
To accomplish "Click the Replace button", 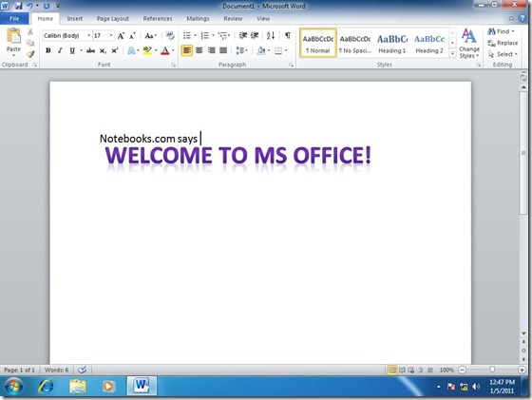I will click(x=503, y=43).
